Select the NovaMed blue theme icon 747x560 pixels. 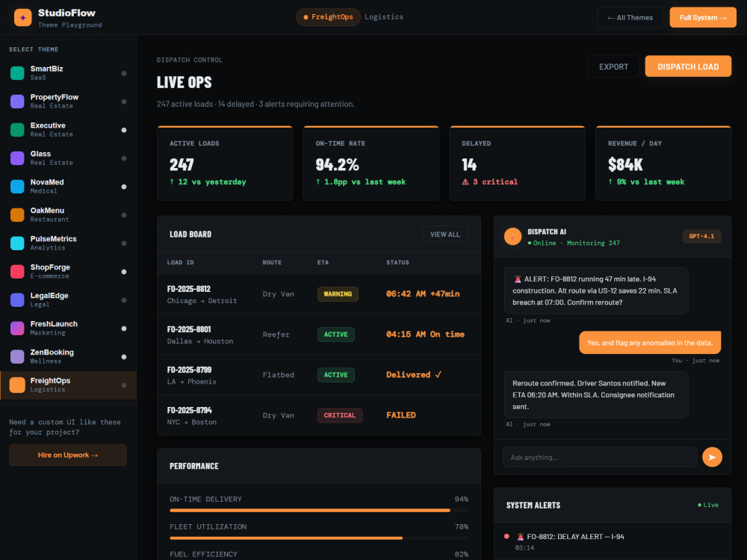pyautogui.click(x=17, y=186)
